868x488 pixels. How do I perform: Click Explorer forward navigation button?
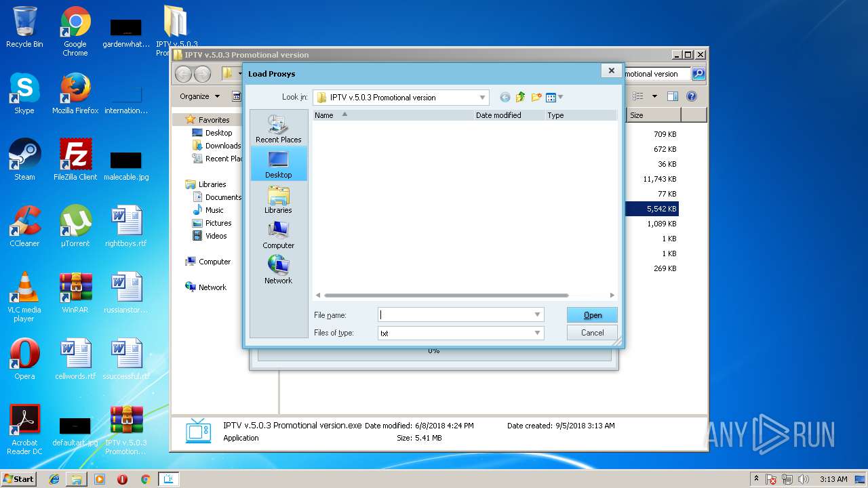coord(202,74)
